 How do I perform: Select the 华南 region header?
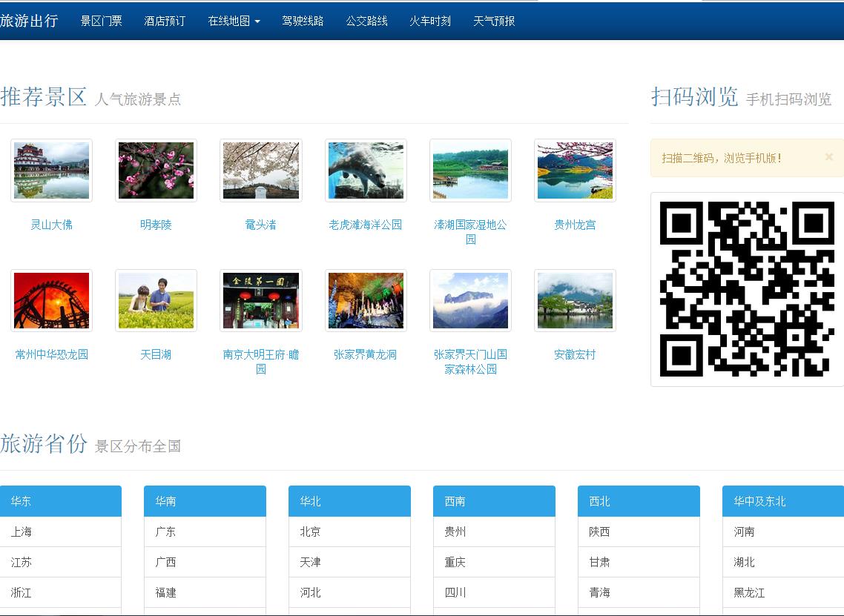[x=205, y=501]
